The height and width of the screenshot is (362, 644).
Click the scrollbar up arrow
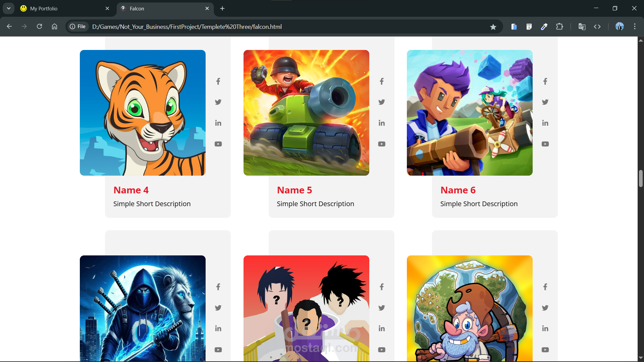click(641, 40)
